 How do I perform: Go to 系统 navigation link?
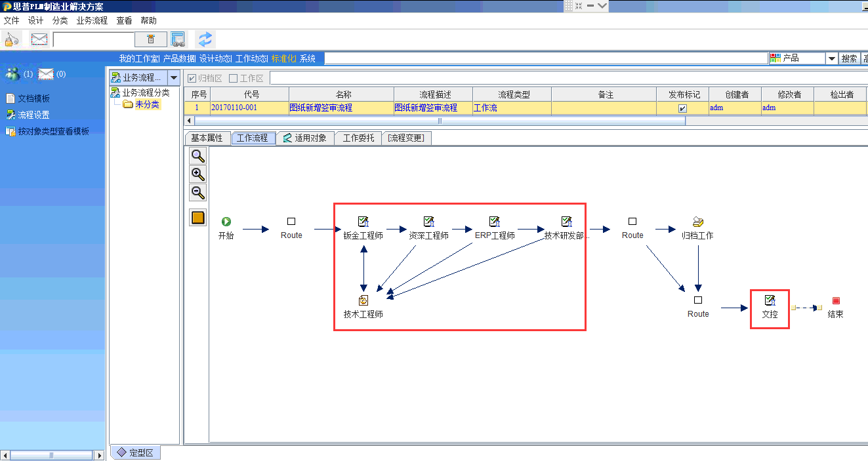click(308, 58)
